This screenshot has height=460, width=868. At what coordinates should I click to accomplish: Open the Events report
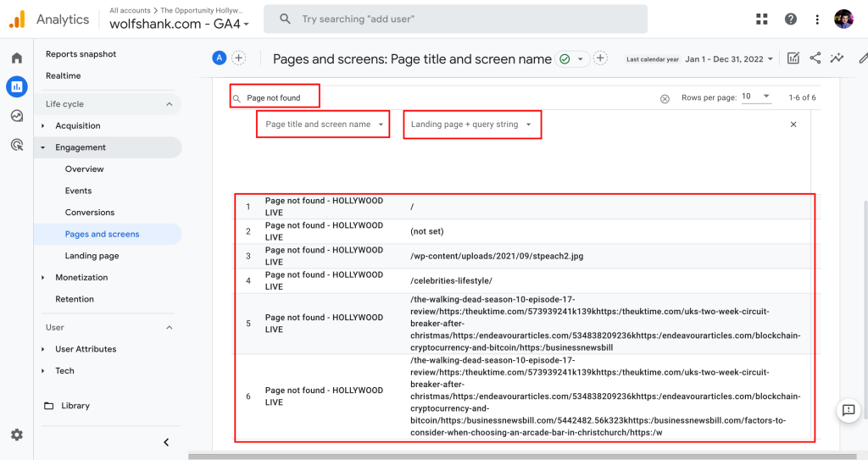[78, 191]
